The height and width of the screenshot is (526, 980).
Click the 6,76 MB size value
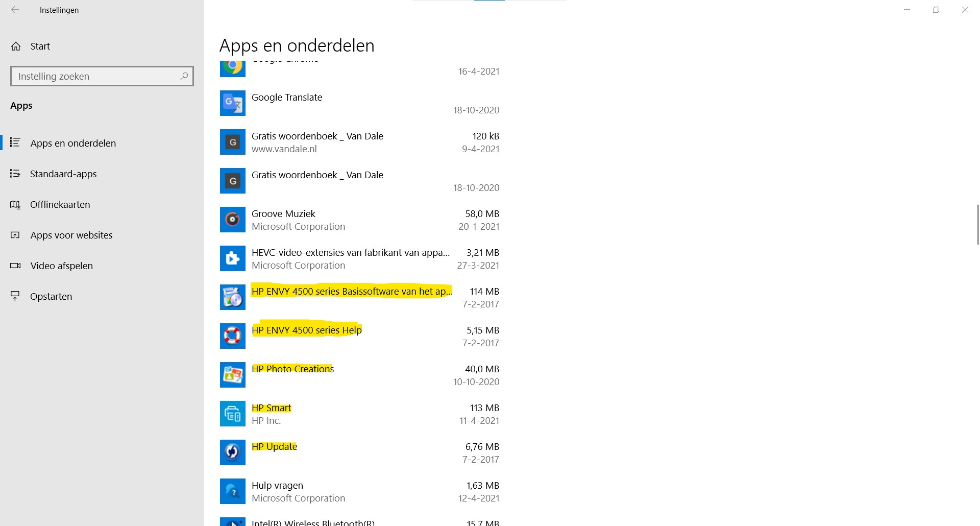tap(482, 447)
